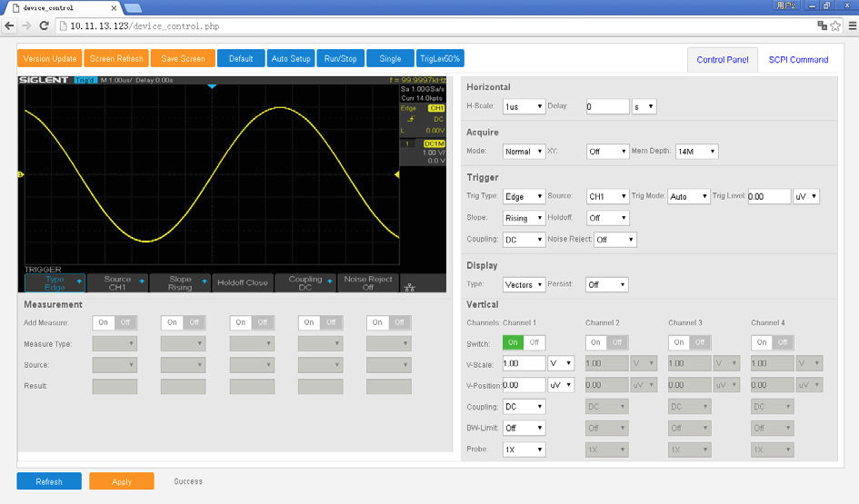This screenshot has height=504, width=859.
Task: Click the Trig Level value field
Action: tap(769, 196)
